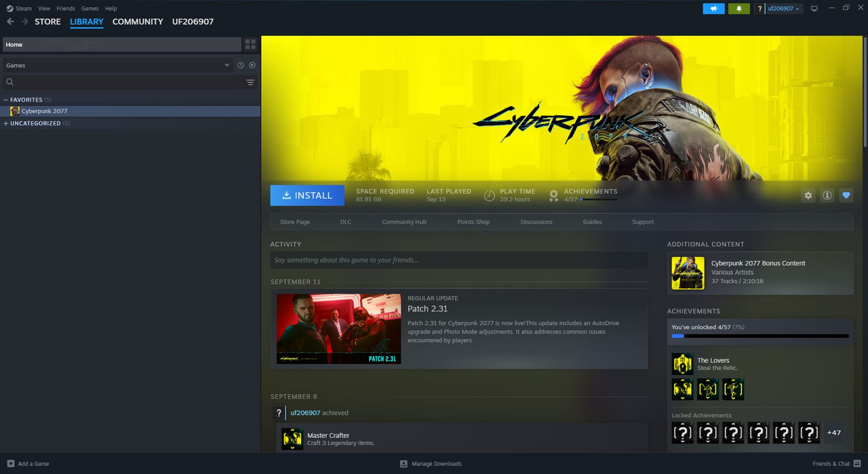868x474 pixels.
Task: Click the library search magnifier icon
Action: [9, 82]
